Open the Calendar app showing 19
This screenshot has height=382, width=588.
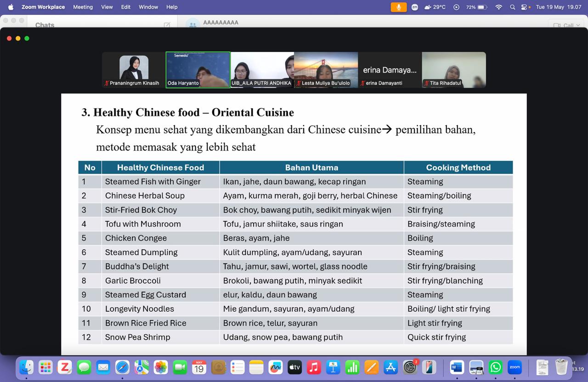199,367
